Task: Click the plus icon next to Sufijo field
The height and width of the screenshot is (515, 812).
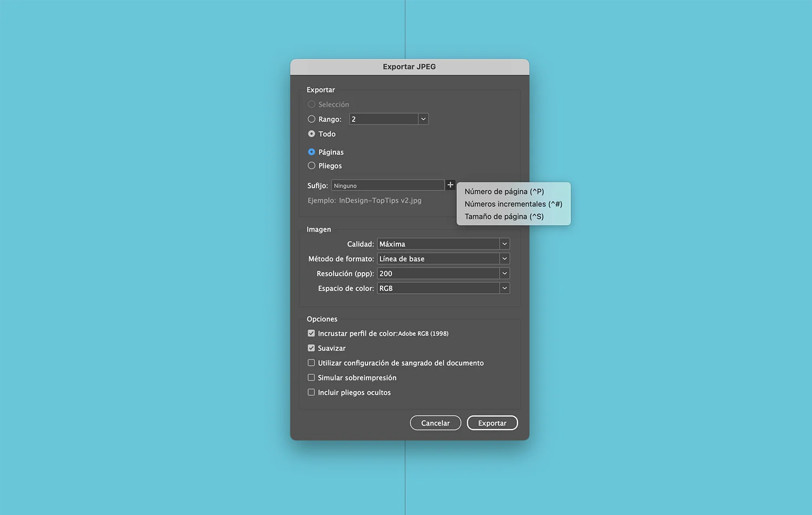Action: tap(450, 185)
